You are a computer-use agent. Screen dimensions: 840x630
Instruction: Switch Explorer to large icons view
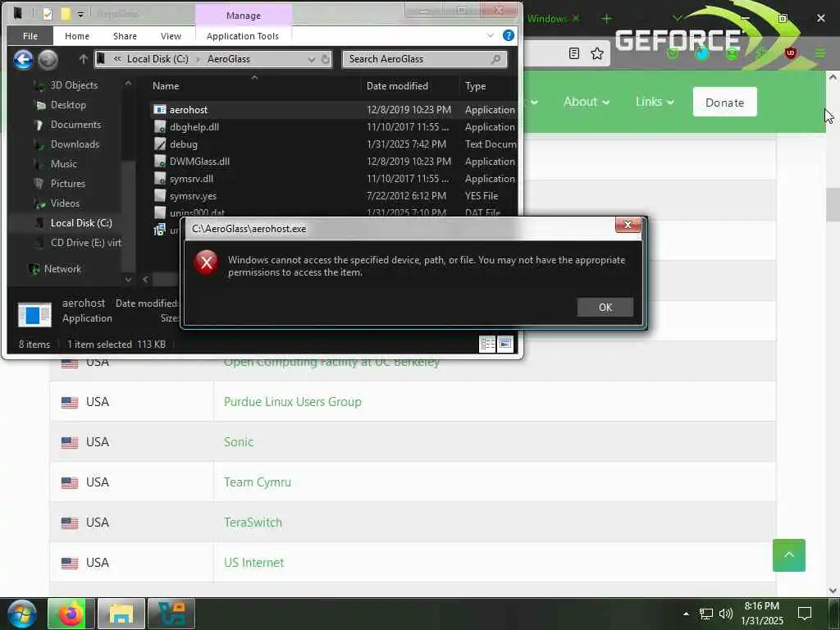[x=505, y=344]
